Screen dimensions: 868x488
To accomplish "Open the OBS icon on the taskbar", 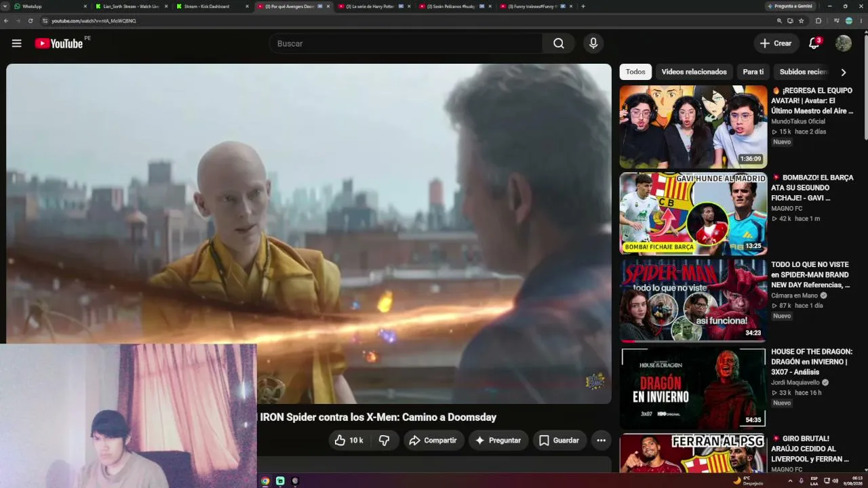I will click(295, 481).
